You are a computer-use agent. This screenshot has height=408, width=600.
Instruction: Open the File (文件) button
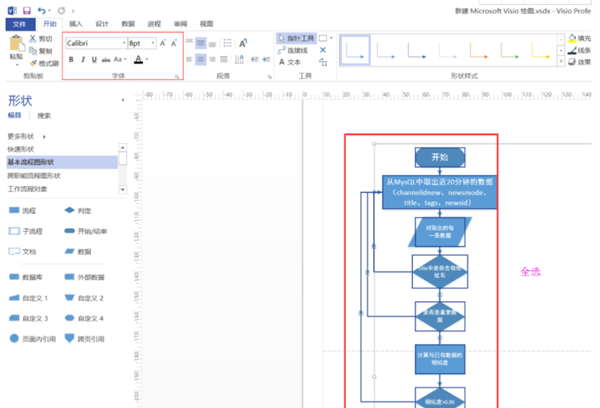point(18,22)
